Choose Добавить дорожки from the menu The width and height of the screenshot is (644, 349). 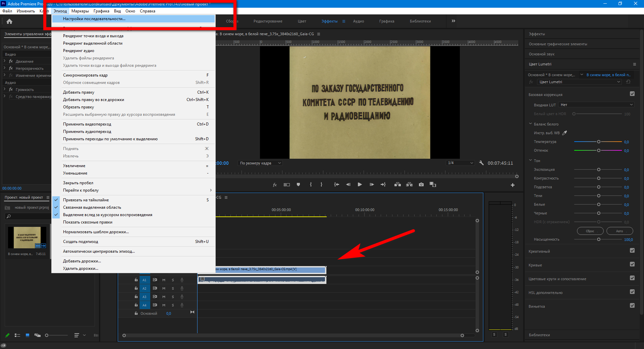tap(82, 261)
